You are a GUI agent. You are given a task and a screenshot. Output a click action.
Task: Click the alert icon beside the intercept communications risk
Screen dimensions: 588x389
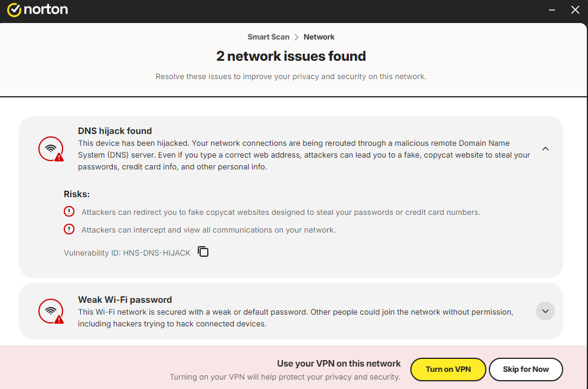coord(69,229)
